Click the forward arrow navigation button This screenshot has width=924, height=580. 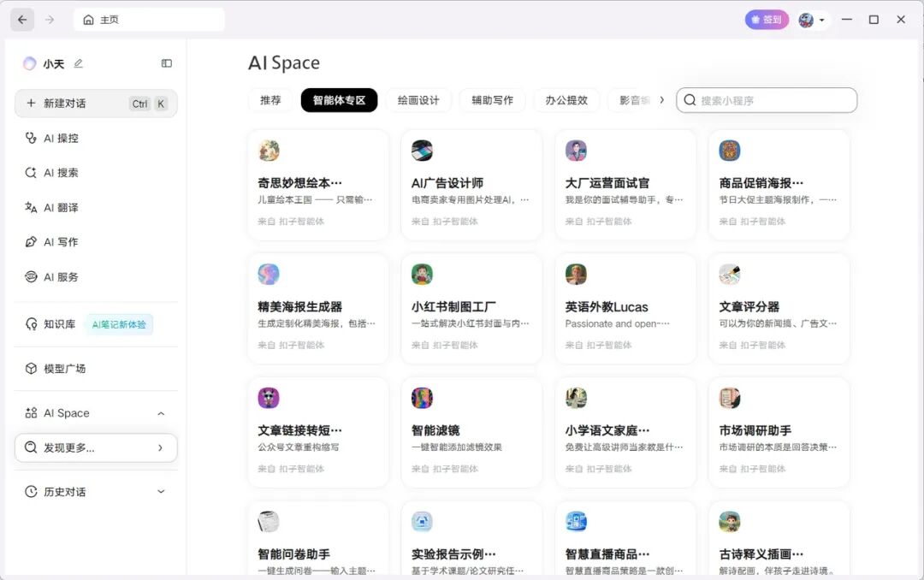tap(50, 20)
